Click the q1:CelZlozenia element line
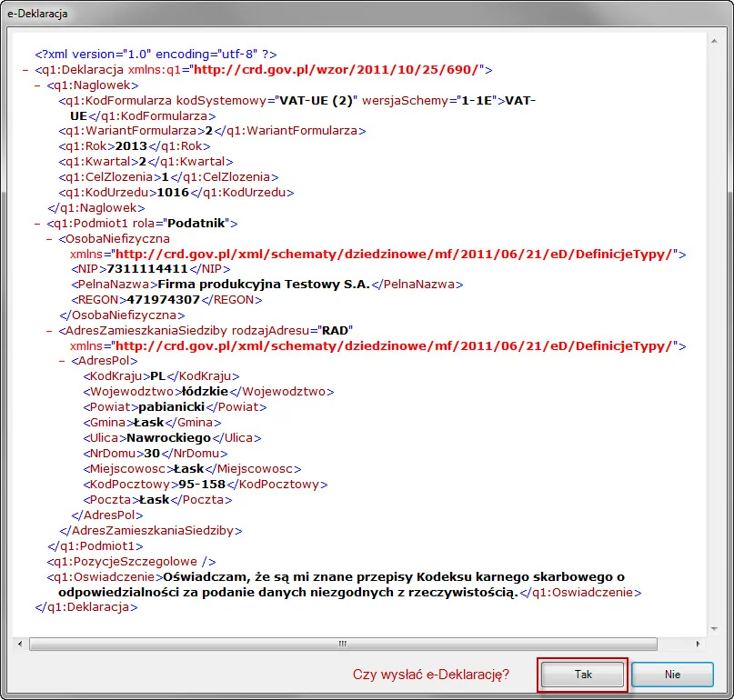The width and height of the screenshot is (734, 700). pos(168,177)
